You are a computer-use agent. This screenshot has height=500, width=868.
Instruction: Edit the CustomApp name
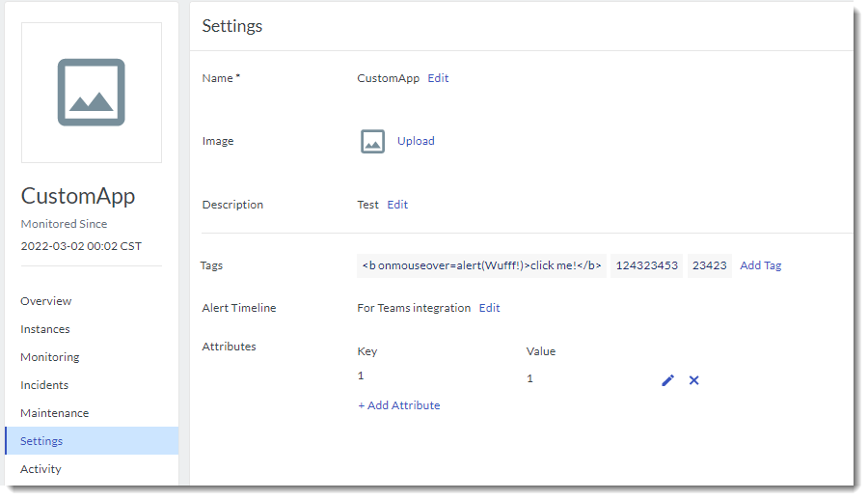pyautogui.click(x=438, y=78)
